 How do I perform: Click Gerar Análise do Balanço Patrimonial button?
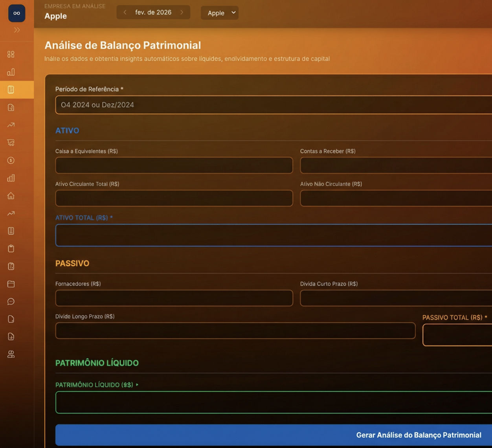point(274,435)
